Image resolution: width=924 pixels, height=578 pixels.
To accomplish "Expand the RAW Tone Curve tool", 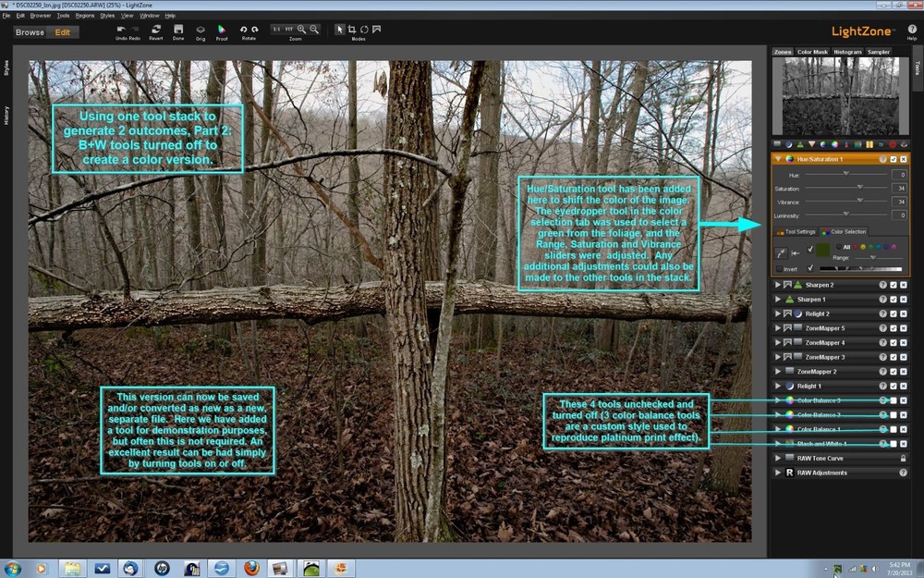I will 776,458.
